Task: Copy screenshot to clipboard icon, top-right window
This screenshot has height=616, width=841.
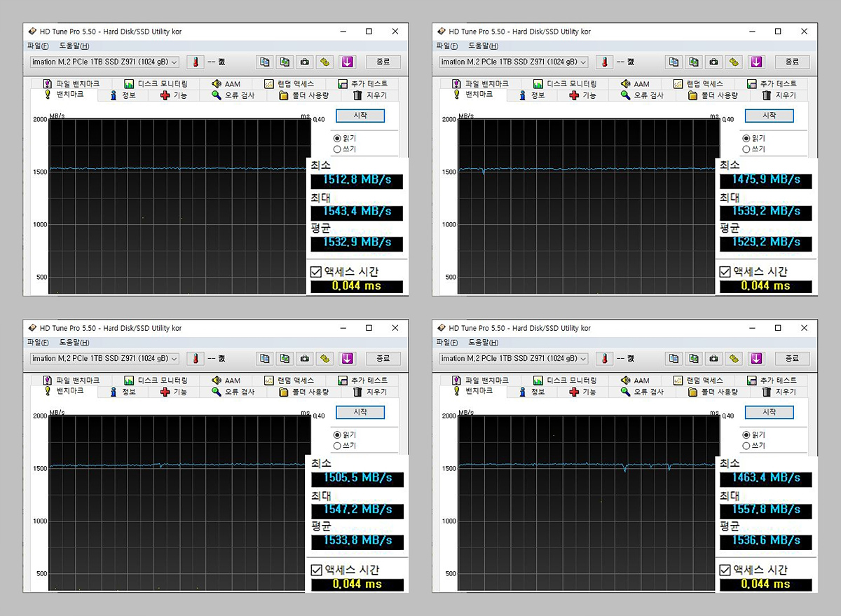Action: point(694,62)
